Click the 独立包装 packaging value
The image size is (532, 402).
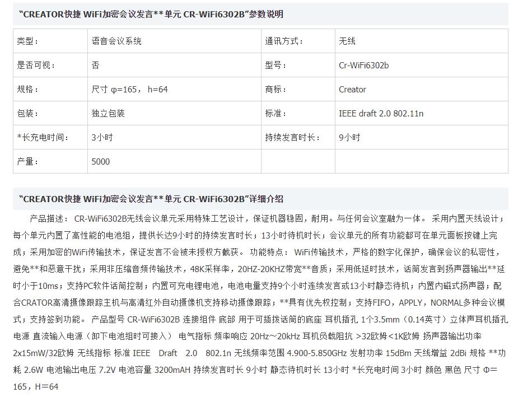(x=108, y=114)
